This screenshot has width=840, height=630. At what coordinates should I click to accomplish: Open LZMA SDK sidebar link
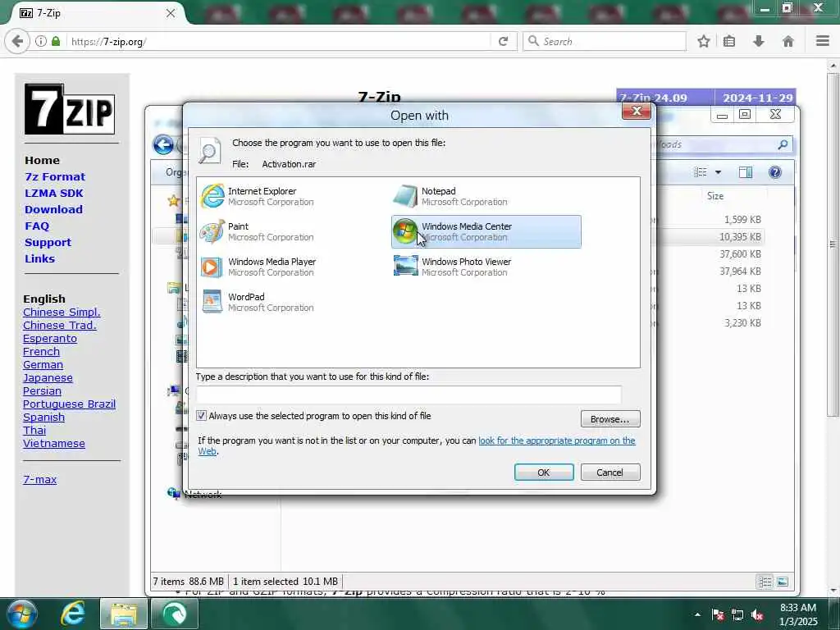(x=54, y=193)
